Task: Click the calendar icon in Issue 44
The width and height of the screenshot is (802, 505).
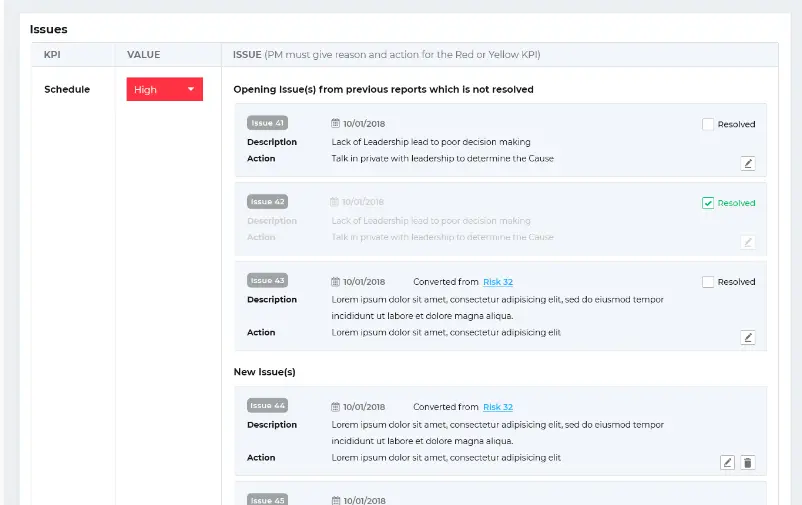Action: point(336,407)
